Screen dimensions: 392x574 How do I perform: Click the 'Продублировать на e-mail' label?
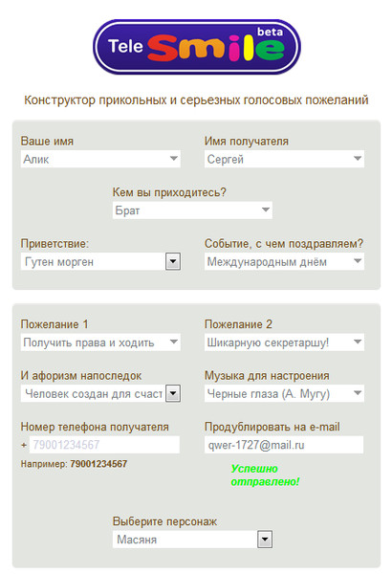(272, 427)
